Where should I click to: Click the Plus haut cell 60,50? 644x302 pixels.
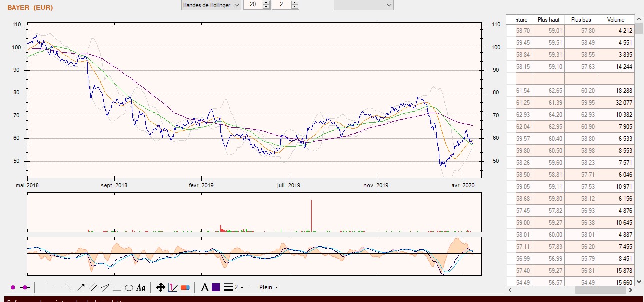[x=548, y=150]
